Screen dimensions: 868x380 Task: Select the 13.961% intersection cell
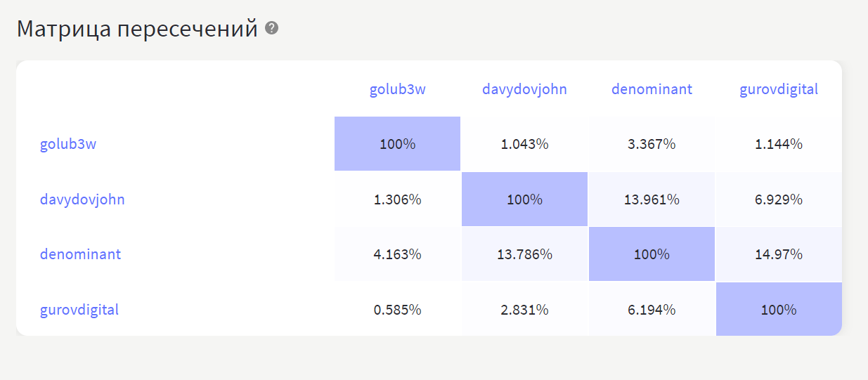(x=652, y=199)
